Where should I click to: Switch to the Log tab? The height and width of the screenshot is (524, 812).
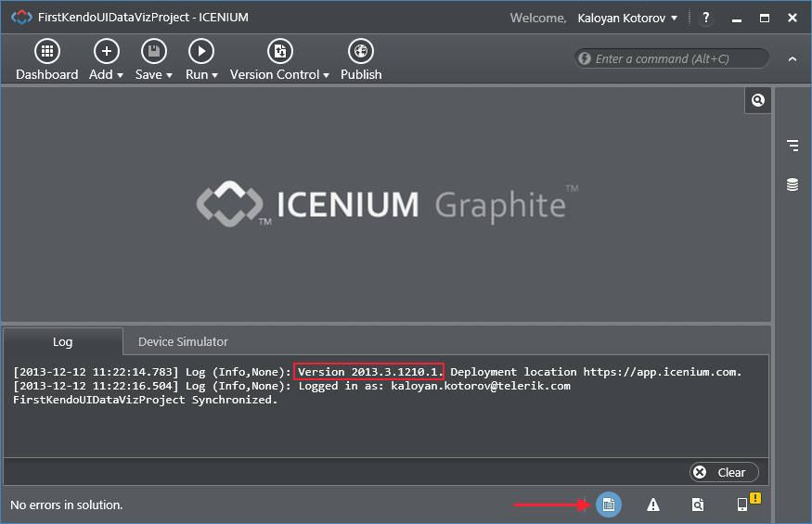(63, 341)
